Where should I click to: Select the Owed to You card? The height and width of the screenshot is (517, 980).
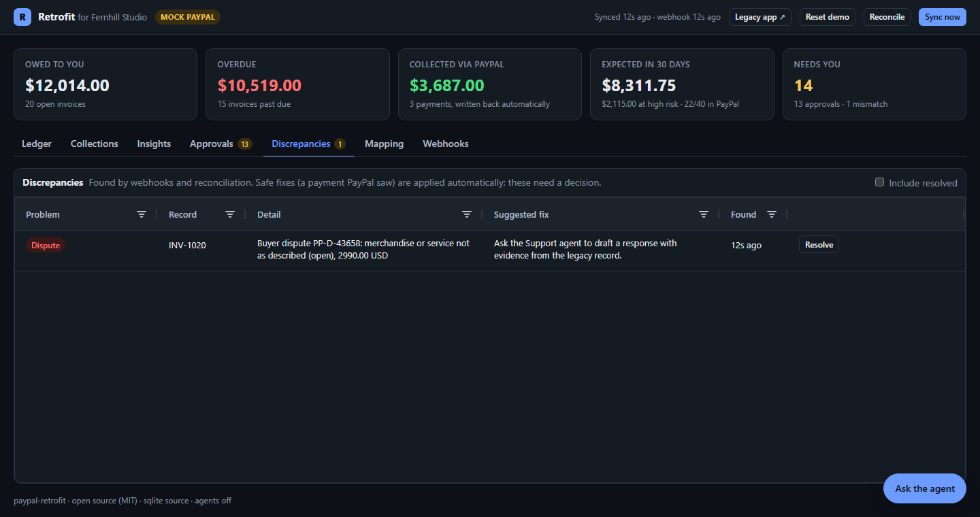(105, 84)
